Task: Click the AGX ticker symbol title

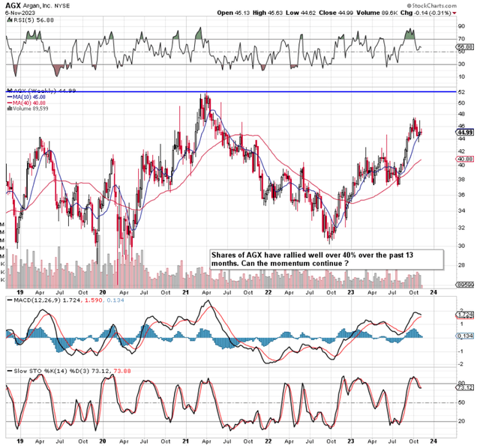Action: [x=13, y=6]
